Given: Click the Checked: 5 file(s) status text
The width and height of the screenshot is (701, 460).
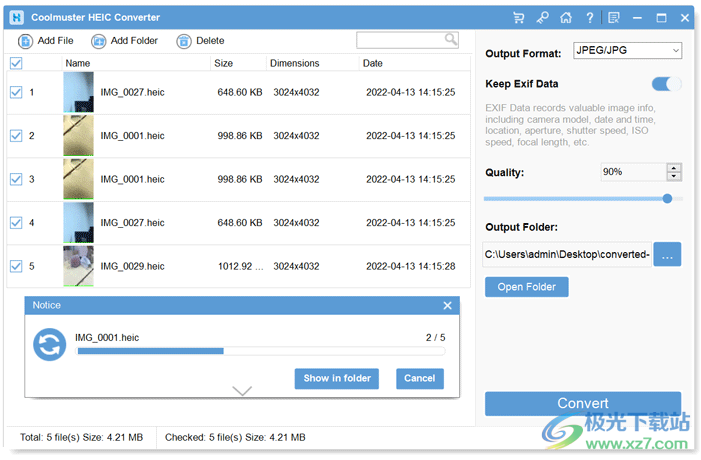Looking at the screenshot, I should click(x=235, y=437).
